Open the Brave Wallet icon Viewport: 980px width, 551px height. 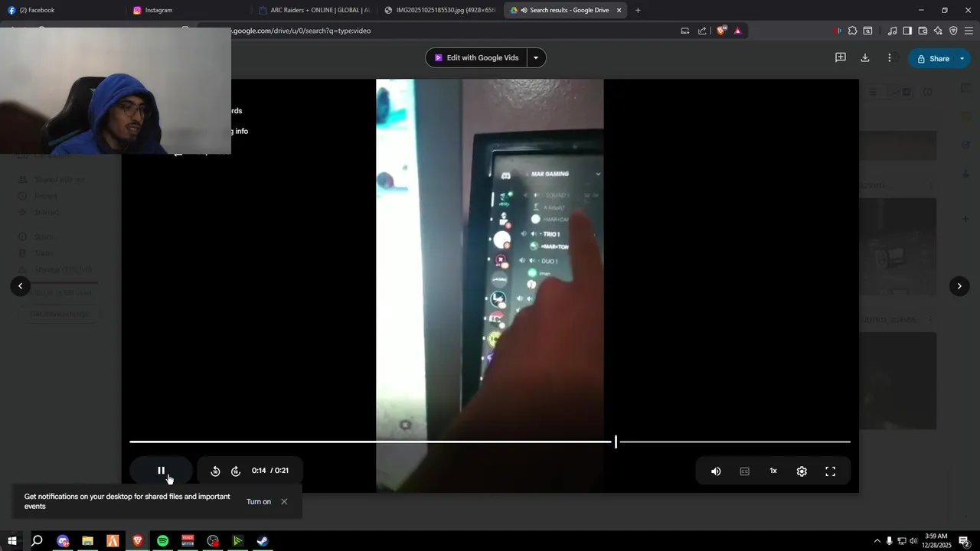tap(923, 31)
